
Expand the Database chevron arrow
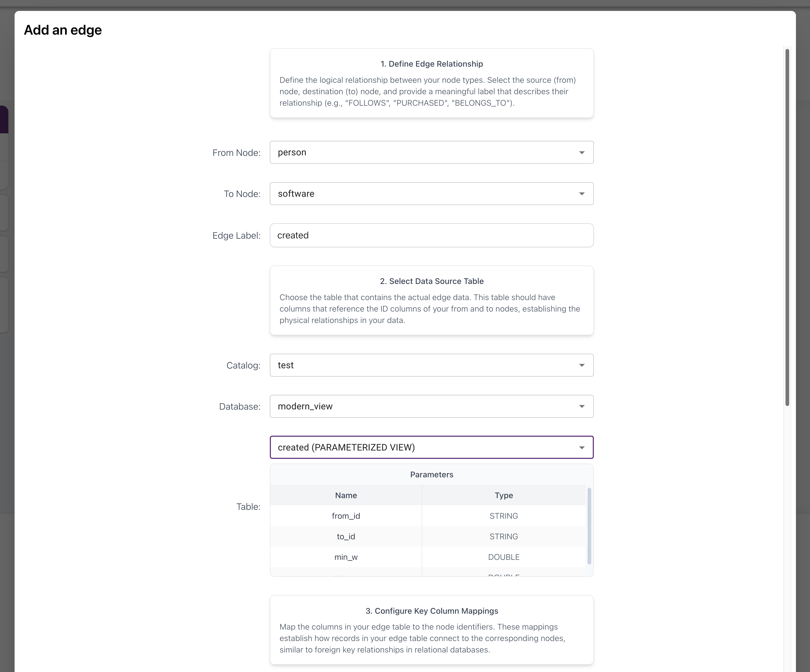(x=582, y=406)
